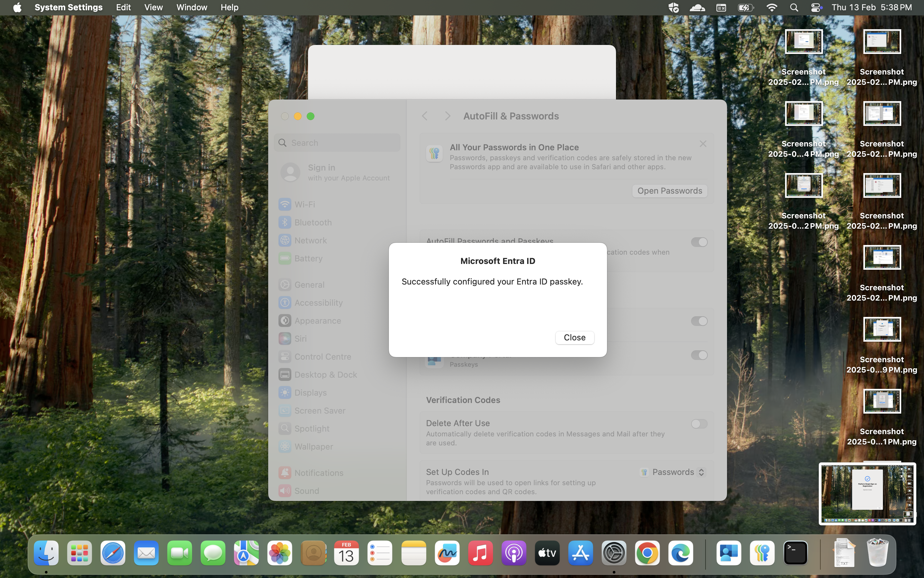Go back with the back chevron

point(424,116)
